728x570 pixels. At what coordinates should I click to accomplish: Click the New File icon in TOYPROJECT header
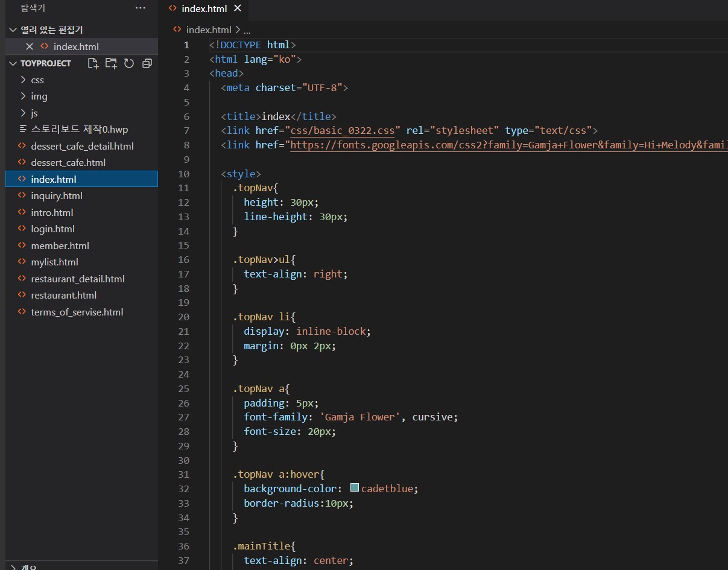(93, 63)
